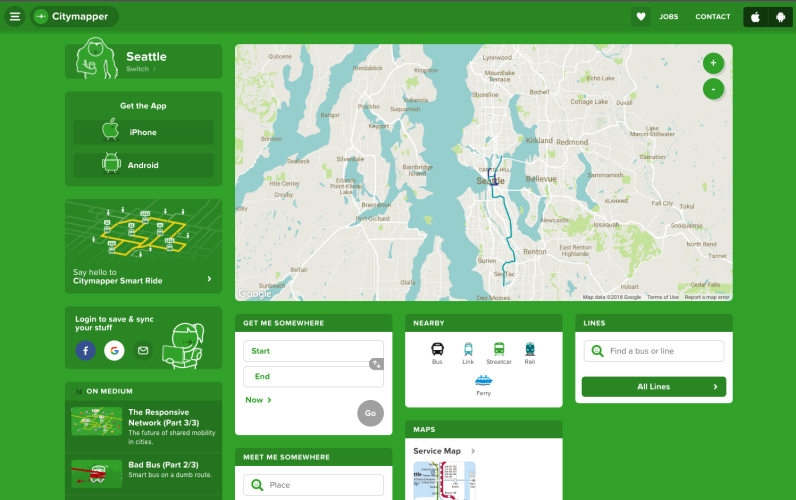The width and height of the screenshot is (796, 500).
Task: Open the JOBS link
Action: point(669,17)
